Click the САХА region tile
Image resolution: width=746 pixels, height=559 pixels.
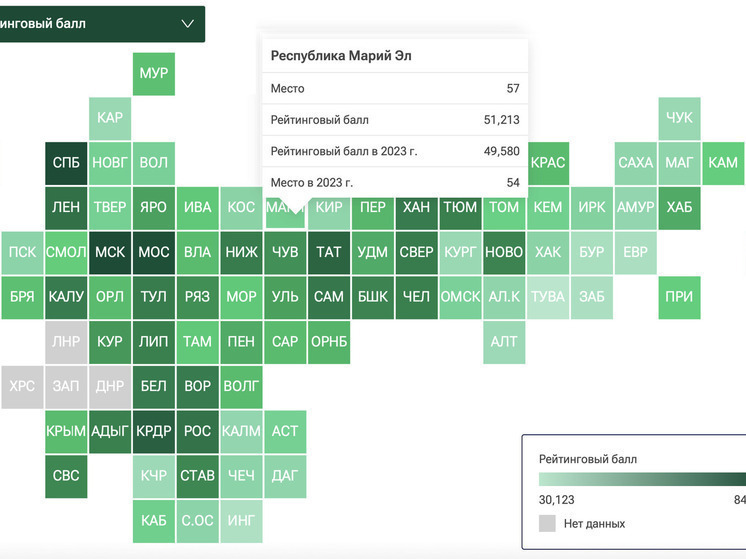[x=635, y=163]
